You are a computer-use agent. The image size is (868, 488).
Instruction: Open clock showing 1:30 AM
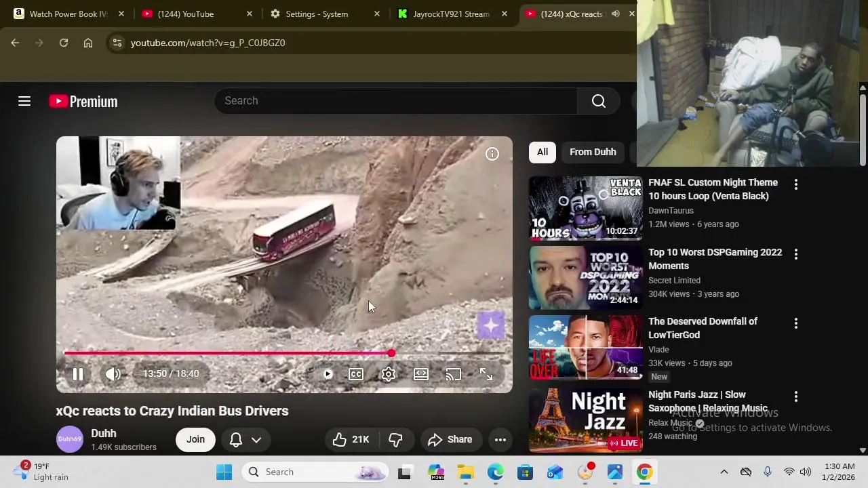[x=840, y=472]
